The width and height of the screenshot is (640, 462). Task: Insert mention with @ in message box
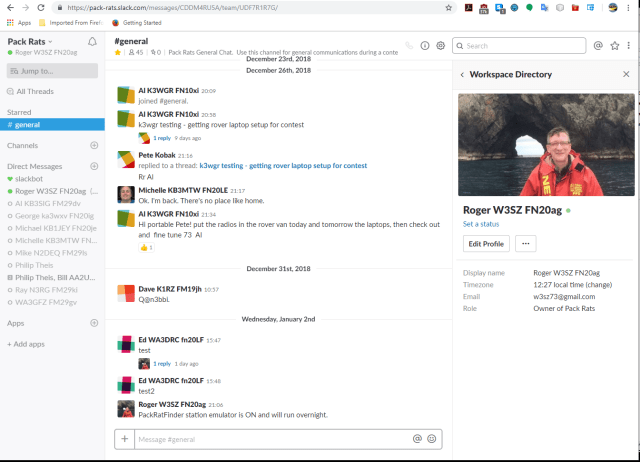click(417, 439)
